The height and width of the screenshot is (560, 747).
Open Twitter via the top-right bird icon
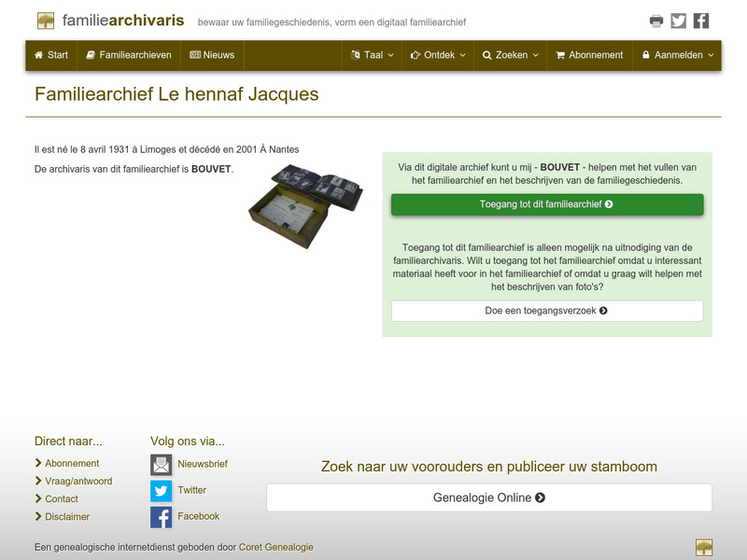click(681, 19)
